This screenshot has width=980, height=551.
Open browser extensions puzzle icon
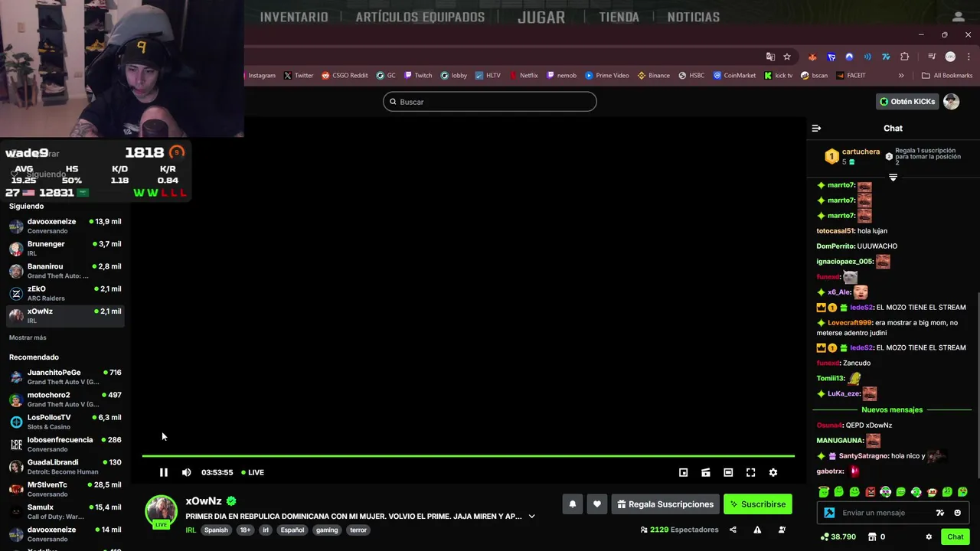(904, 57)
